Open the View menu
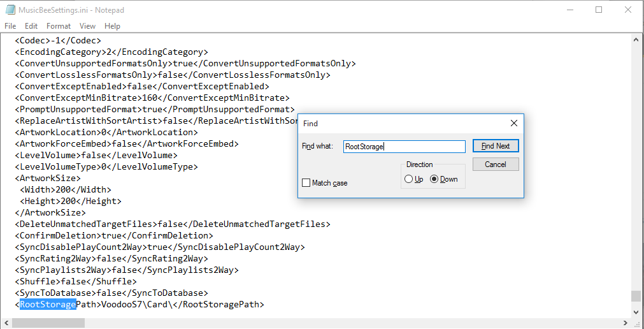Screen dimensions: 644x329 (87, 26)
